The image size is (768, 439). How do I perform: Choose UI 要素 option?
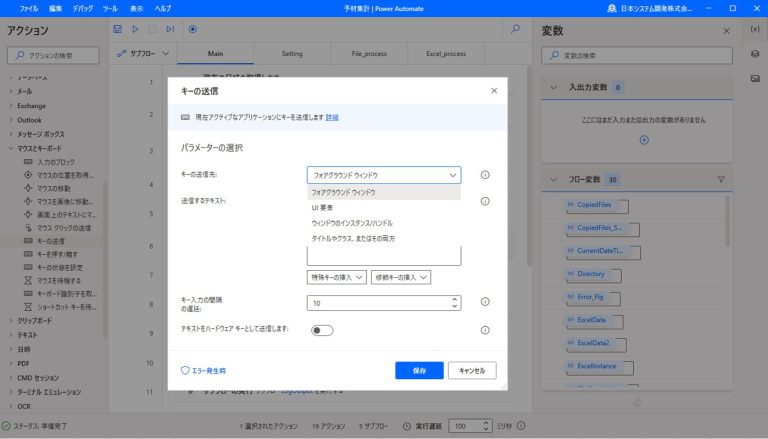pos(384,208)
